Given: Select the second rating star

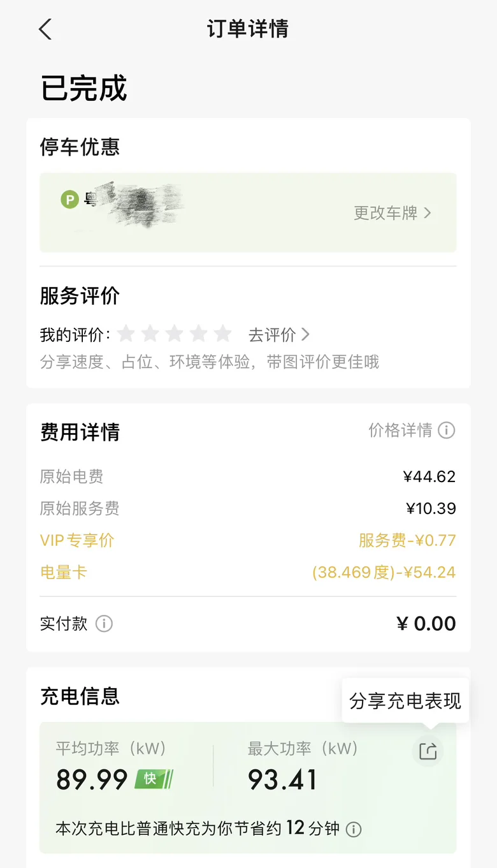Looking at the screenshot, I should pyautogui.click(x=150, y=334).
